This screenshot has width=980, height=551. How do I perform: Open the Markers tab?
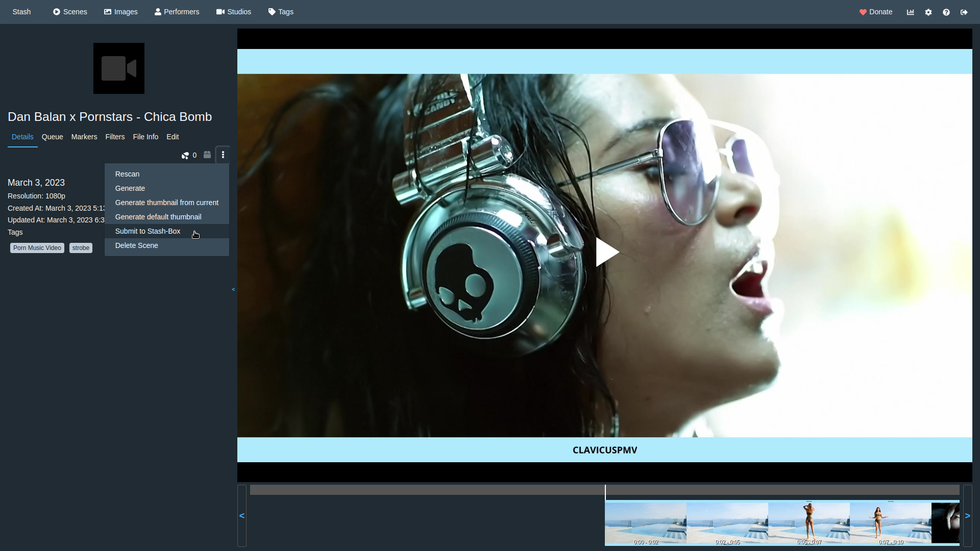pos(84,137)
